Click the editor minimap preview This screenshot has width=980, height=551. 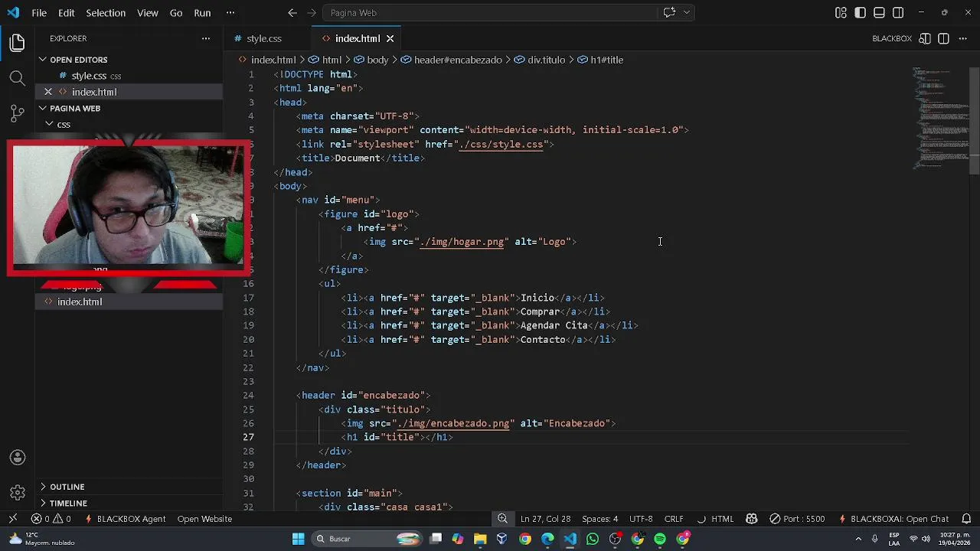coord(940,119)
